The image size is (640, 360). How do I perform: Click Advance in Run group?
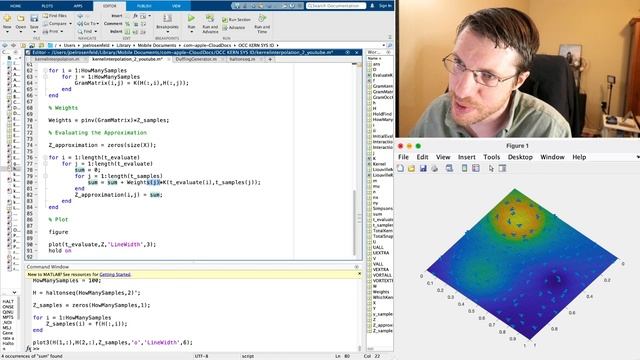point(234,27)
